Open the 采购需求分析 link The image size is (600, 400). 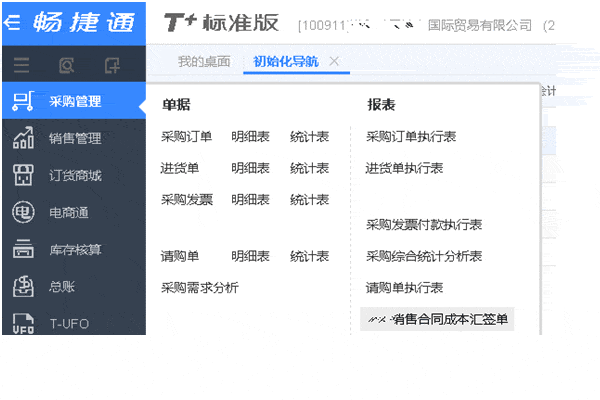click(x=200, y=287)
